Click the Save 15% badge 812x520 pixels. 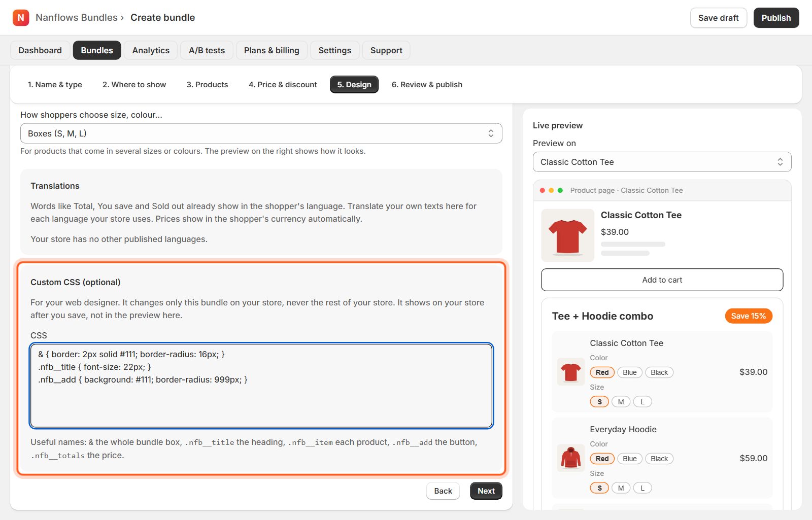[749, 316]
